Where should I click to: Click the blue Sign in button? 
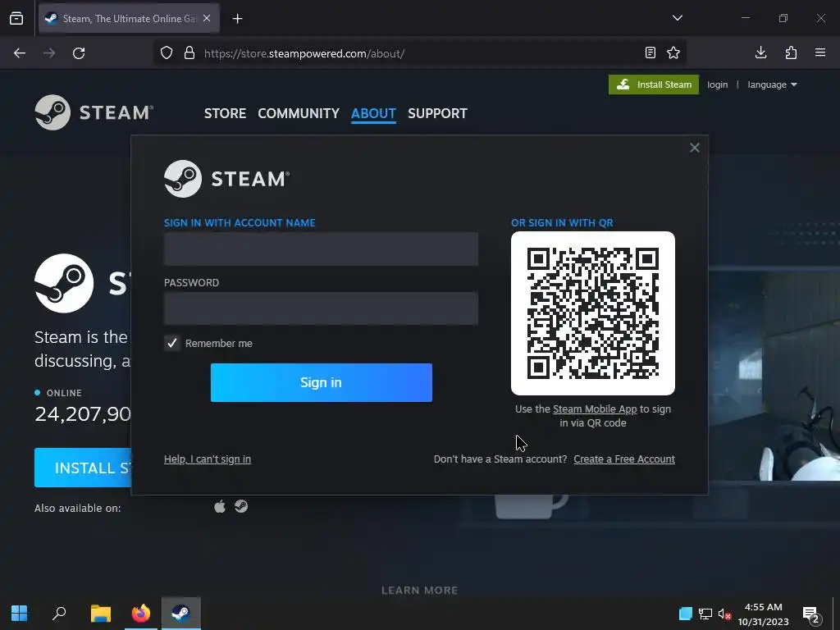coord(321,382)
